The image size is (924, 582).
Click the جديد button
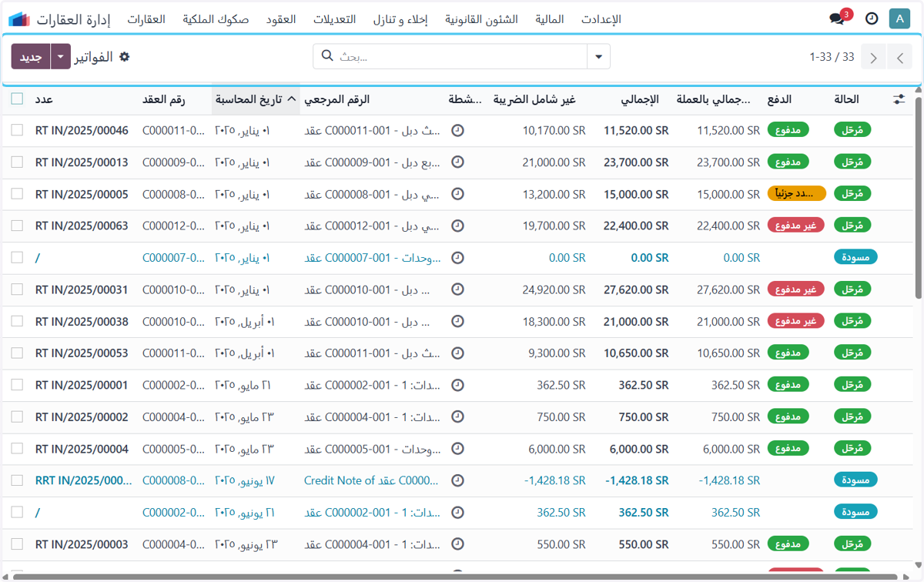tap(31, 57)
